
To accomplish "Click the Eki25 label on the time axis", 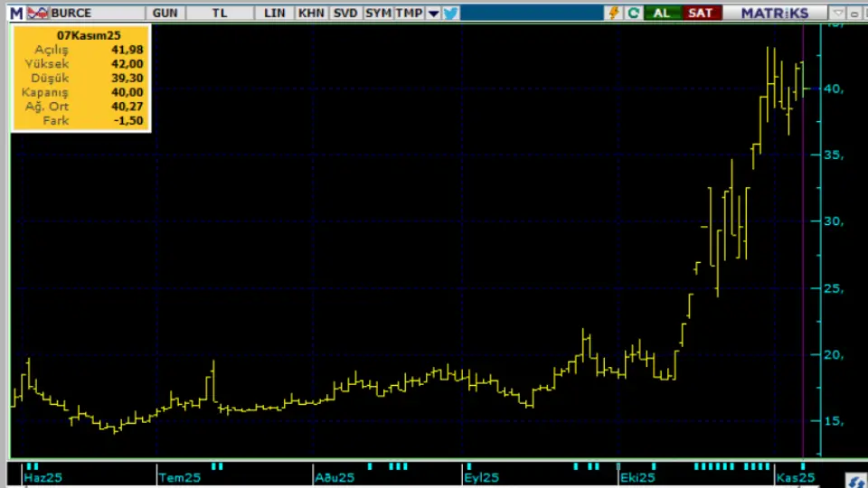I will pos(637,477).
